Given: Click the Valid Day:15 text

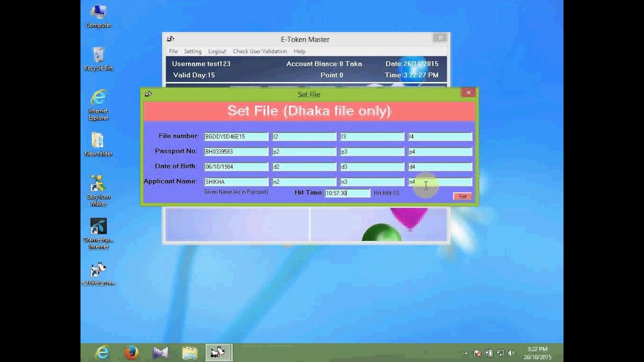Looking at the screenshot, I should [x=194, y=75].
